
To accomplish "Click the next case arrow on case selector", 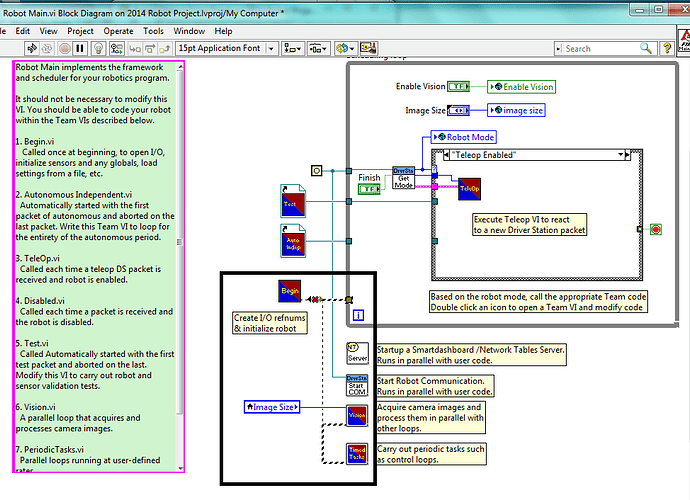I will tap(628, 155).
